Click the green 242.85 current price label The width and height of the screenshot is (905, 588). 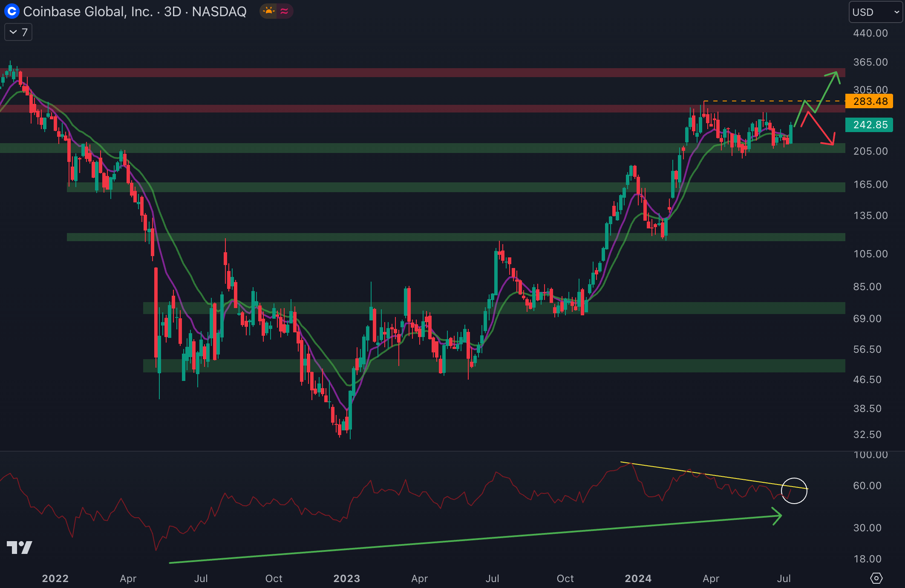pos(869,125)
